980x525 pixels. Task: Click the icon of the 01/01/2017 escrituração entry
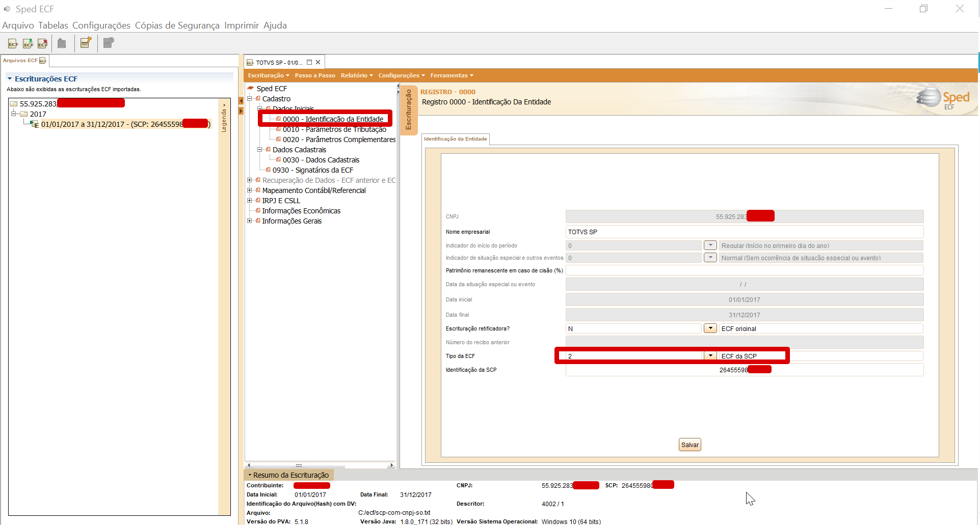pyautogui.click(x=35, y=124)
